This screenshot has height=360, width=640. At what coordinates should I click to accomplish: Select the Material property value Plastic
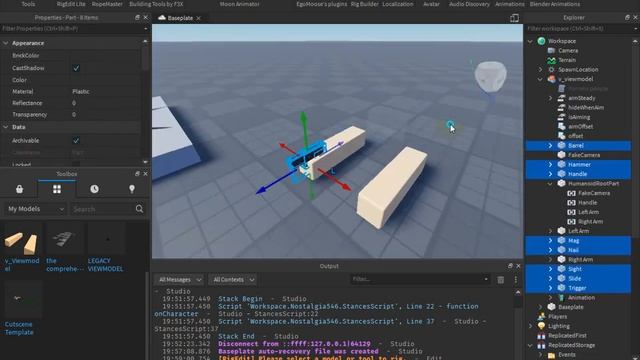[81, 91]
